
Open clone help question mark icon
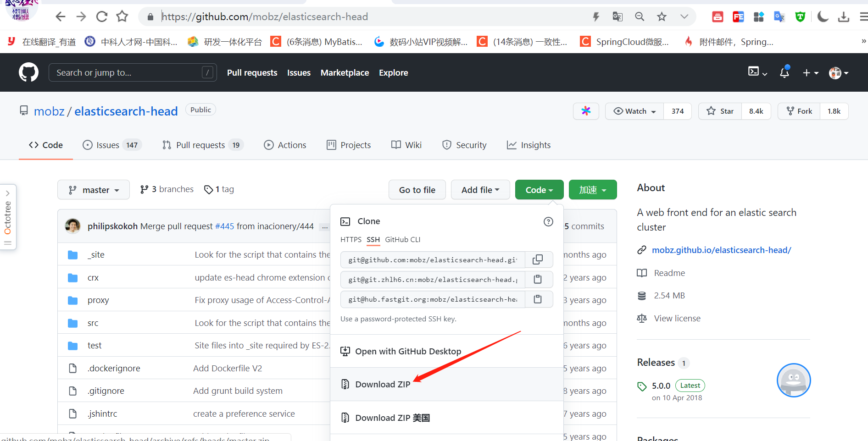(x=548, y=221)
